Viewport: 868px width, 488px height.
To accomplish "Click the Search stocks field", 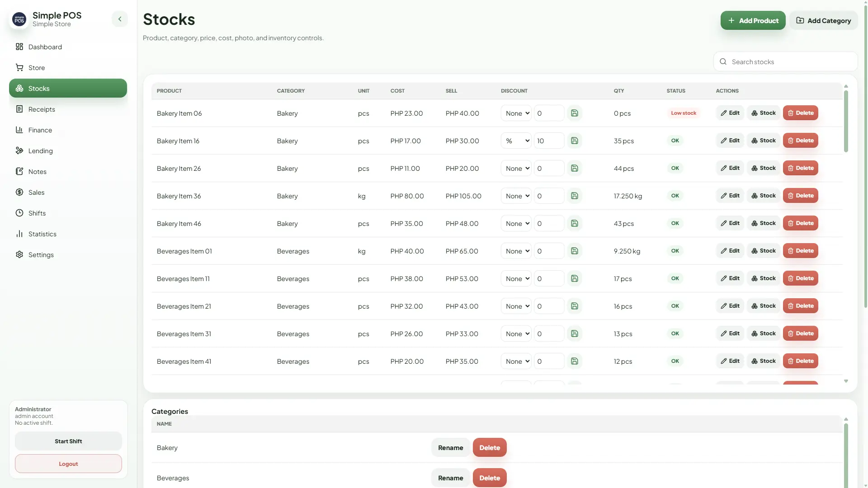I will tap(785, 61).
